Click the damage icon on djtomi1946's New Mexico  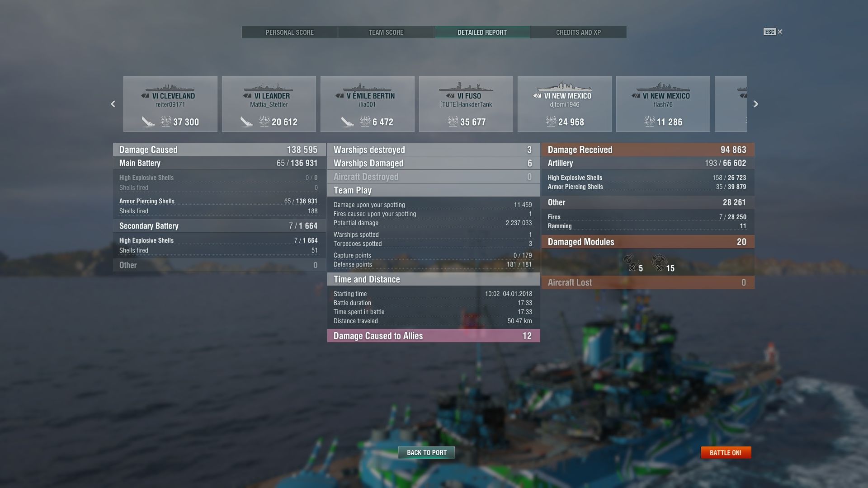click(x=551, y=121)
